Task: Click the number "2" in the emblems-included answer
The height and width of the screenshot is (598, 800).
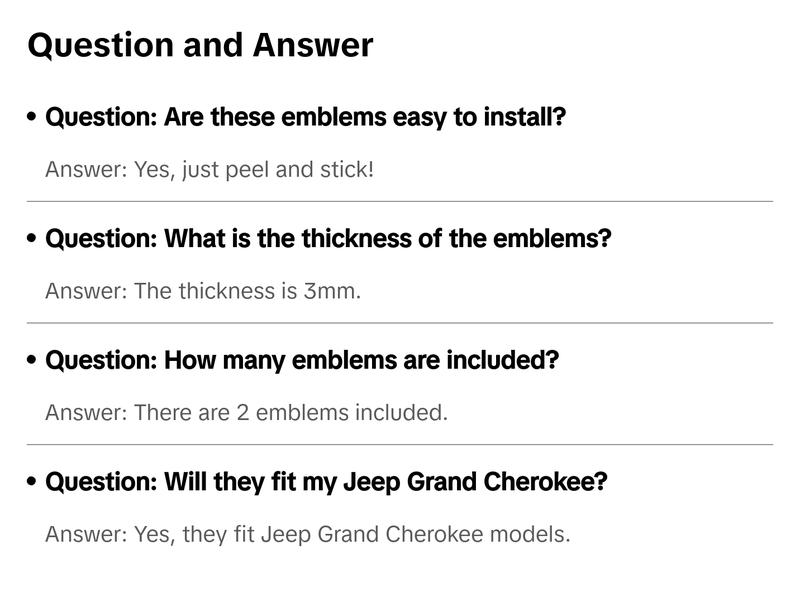Action: [242, 412]
